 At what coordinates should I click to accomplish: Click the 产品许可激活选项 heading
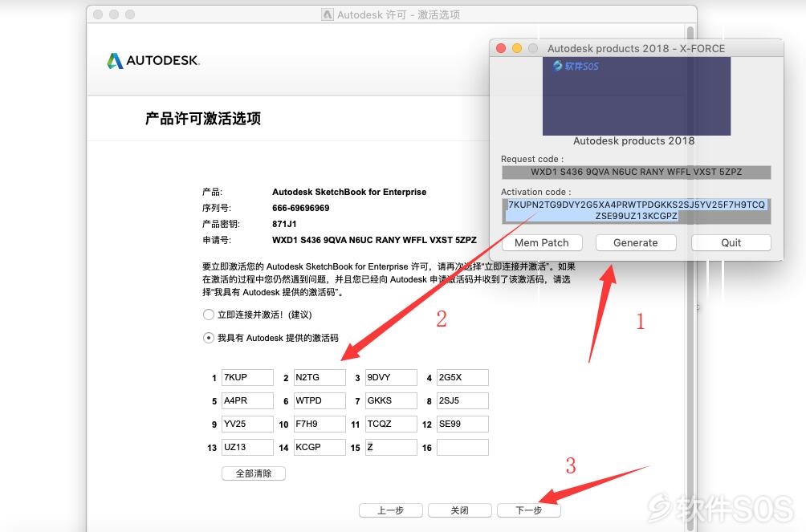[203, 119]
